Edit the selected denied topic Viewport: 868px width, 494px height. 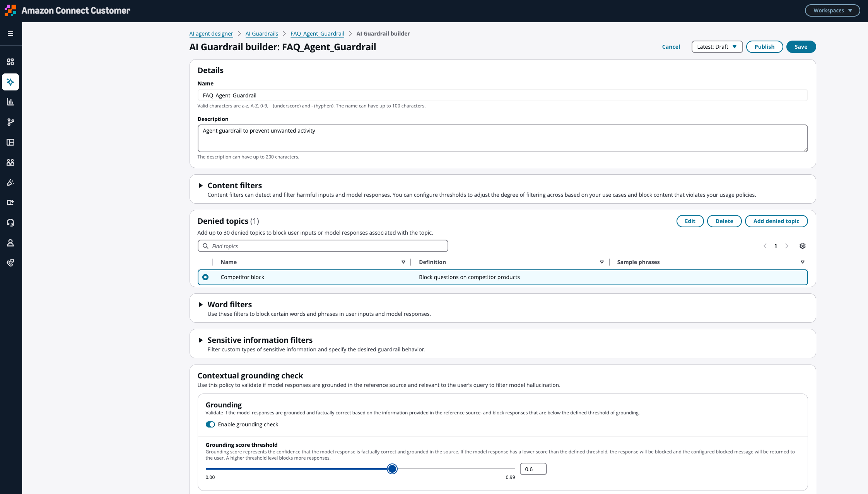point(690,221)
